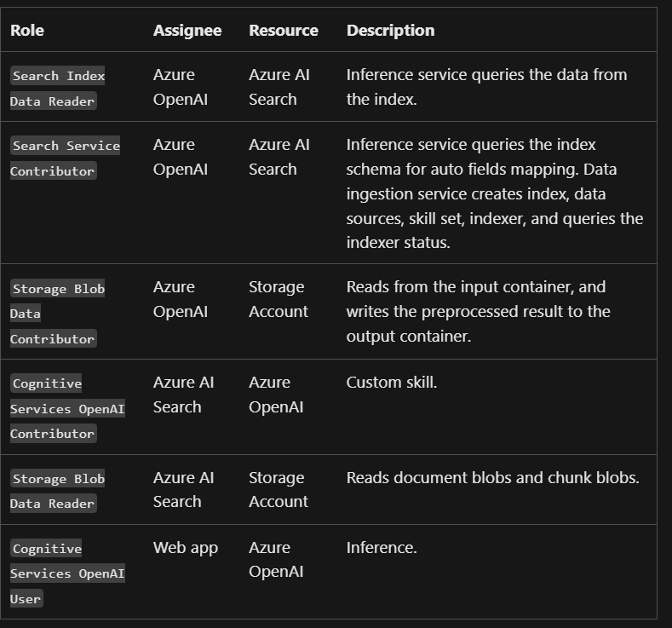Click the Role column header

(x=27, y=31)
